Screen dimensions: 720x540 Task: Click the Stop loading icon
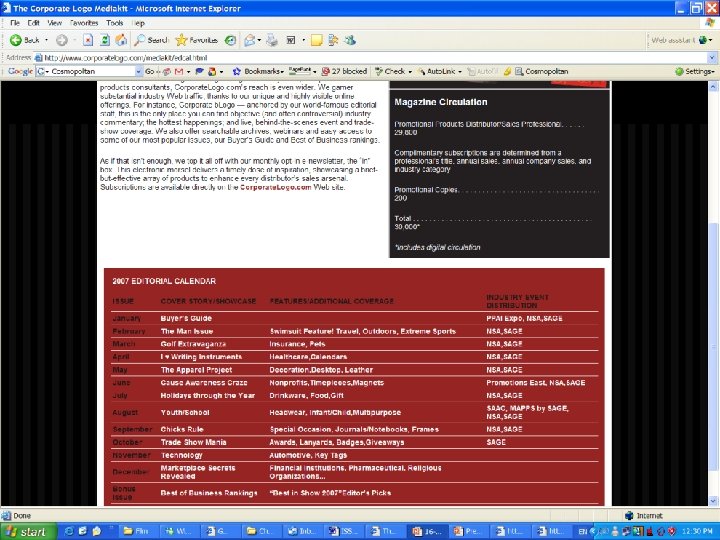(88, 40)
